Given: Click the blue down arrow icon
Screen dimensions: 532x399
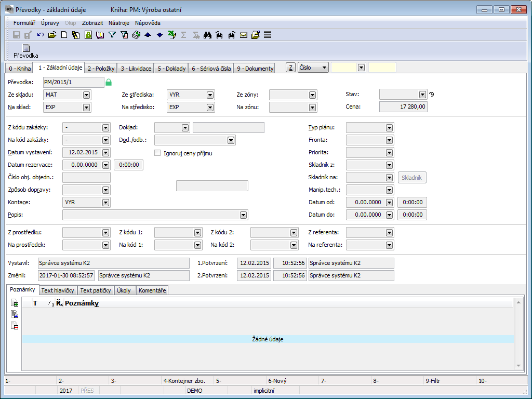Looking at the screenshot, I should click(159, 35).
